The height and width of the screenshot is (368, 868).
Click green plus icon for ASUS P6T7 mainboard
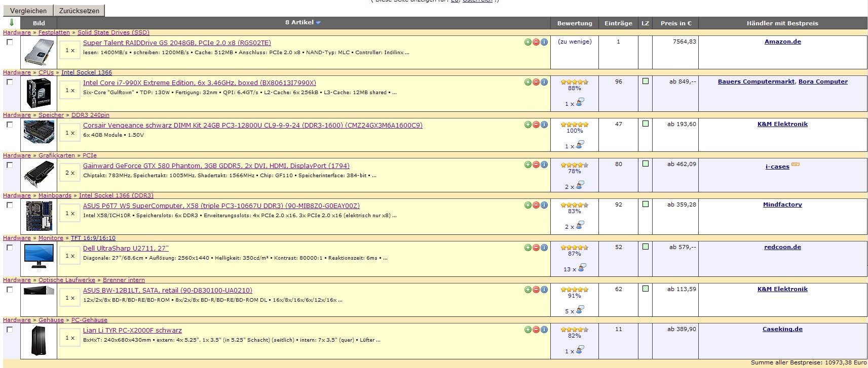(x=528, y=205)
